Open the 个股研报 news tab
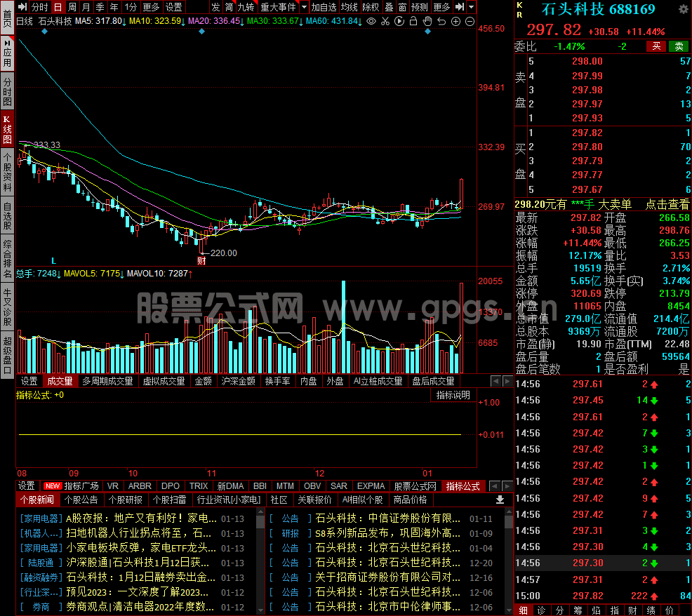The width and height of the screenshot is (692, 616). 126,500
